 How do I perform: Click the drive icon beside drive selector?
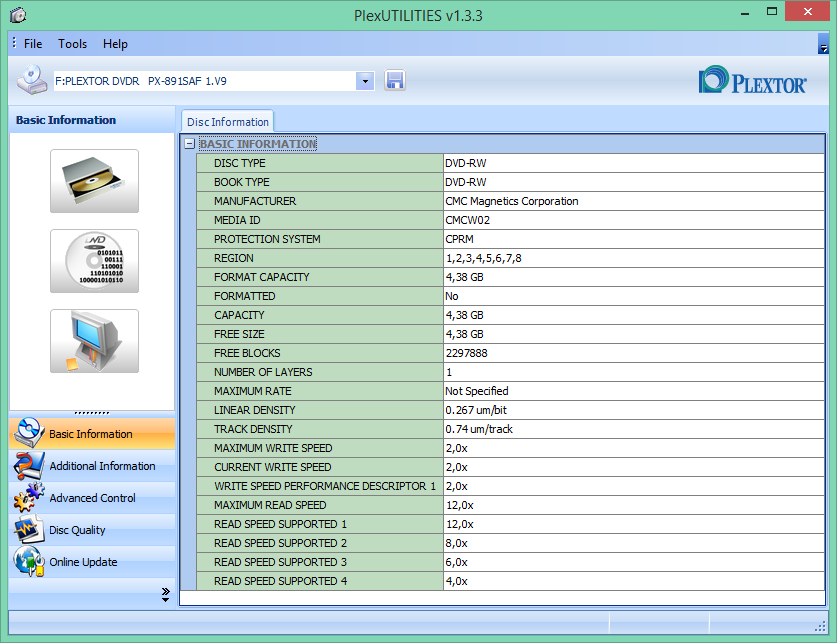31,80
